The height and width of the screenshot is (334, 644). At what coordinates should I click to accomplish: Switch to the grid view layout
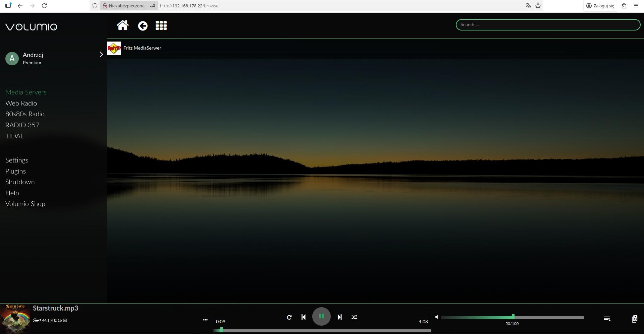click(x=161, y=26)
